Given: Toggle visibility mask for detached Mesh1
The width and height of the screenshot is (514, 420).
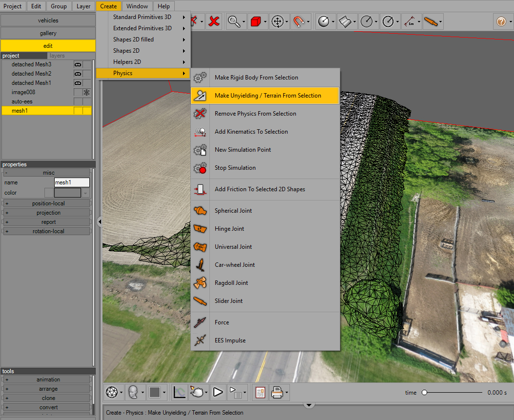Looking at the screenshot, I should 78,83.
